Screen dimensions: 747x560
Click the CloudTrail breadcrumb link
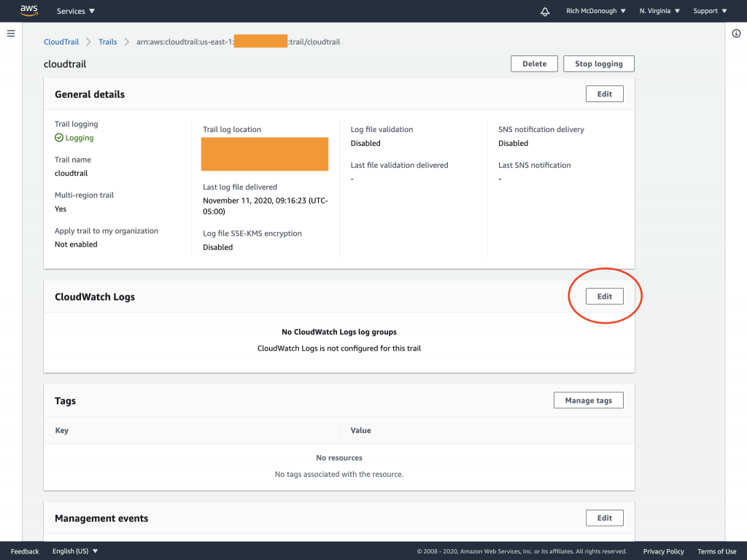(61, 42)
